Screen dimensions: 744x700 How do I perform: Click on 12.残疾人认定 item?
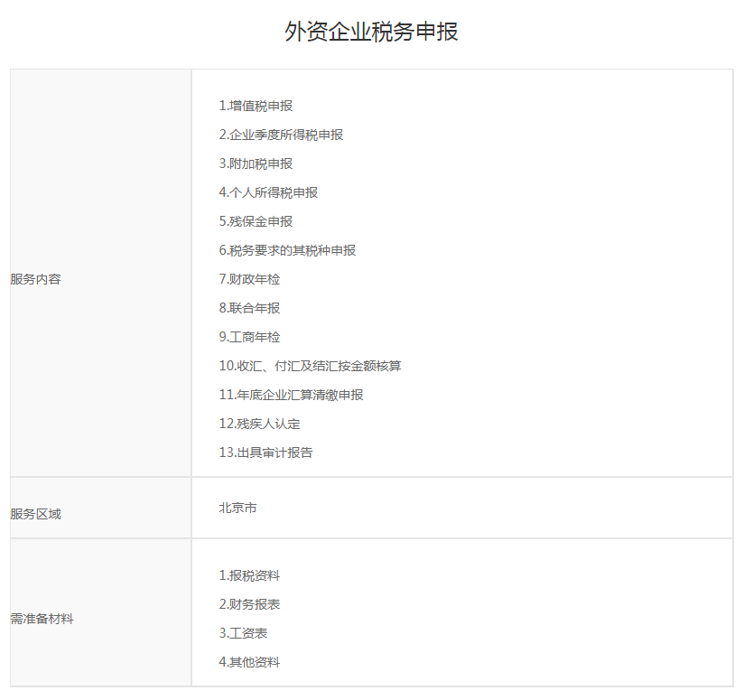tap(259, 424)
